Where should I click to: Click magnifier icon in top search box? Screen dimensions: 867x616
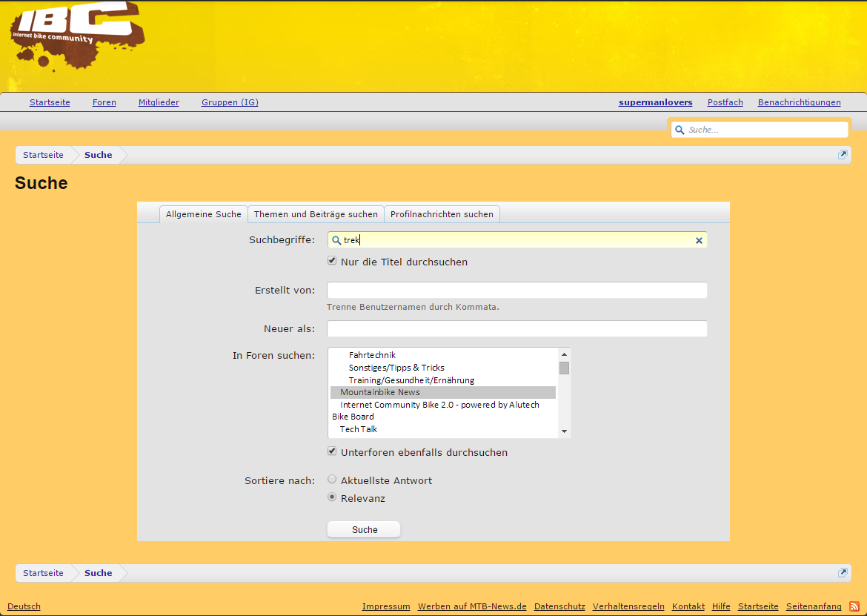[x=680, y=130]
